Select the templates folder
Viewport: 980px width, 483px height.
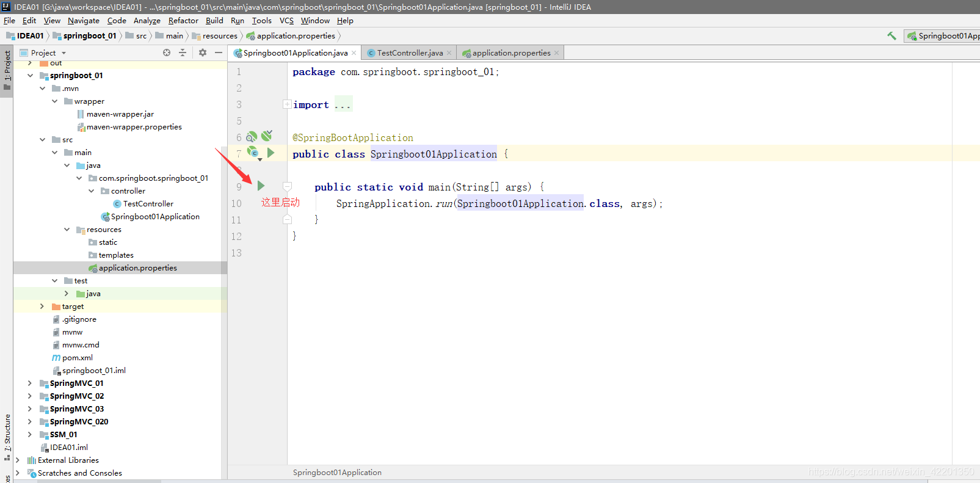pos(111,255)
